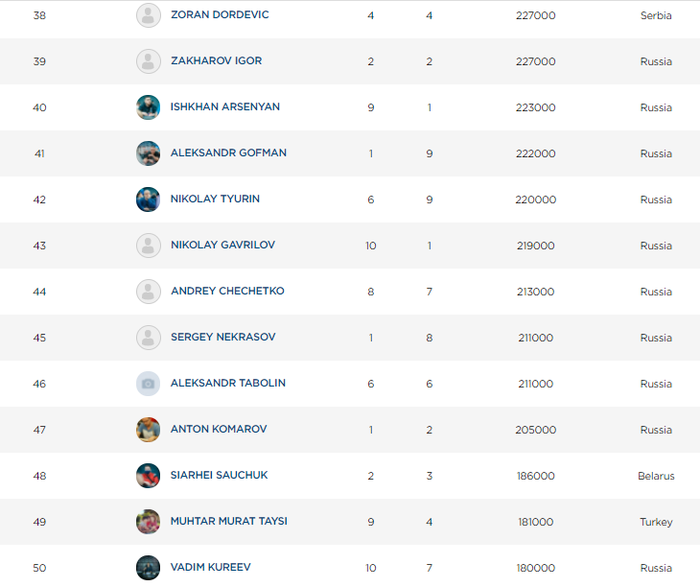The image size is (700, 587).
Task: Go to Nikolay Tyurin's player page
Action: coord(215,199)
